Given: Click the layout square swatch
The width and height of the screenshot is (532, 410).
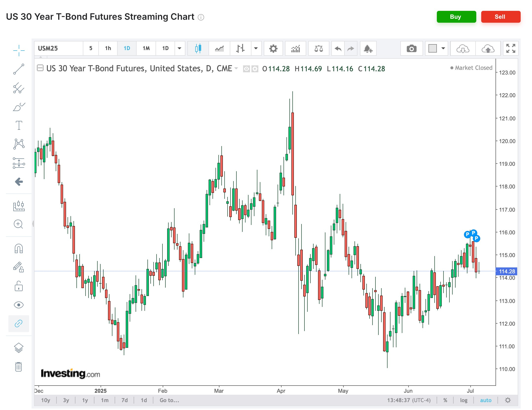Looking at the screenshot, I should [432, 48].
